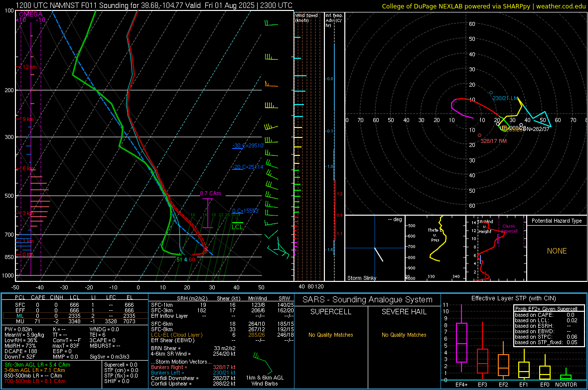This screenshot has height=390, width=588.
Task: Click the Inf. Temp. Adv. header
Action: click(334, 20)
